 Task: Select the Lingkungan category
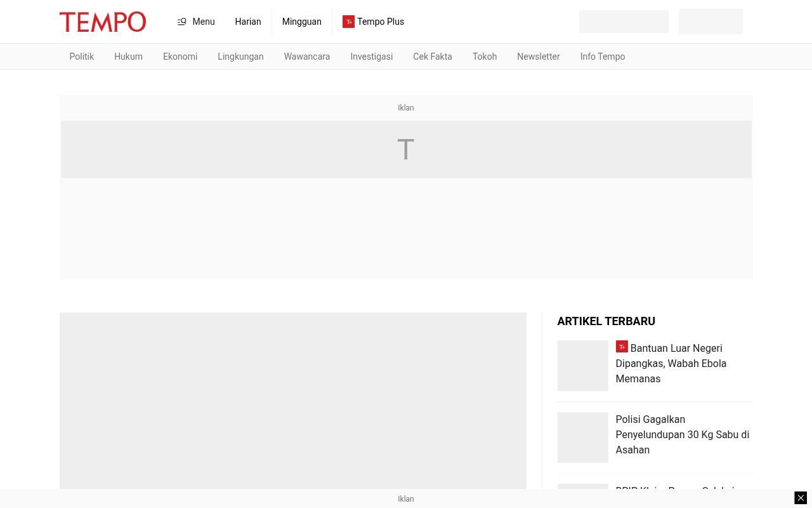click(x=240, y=57)
